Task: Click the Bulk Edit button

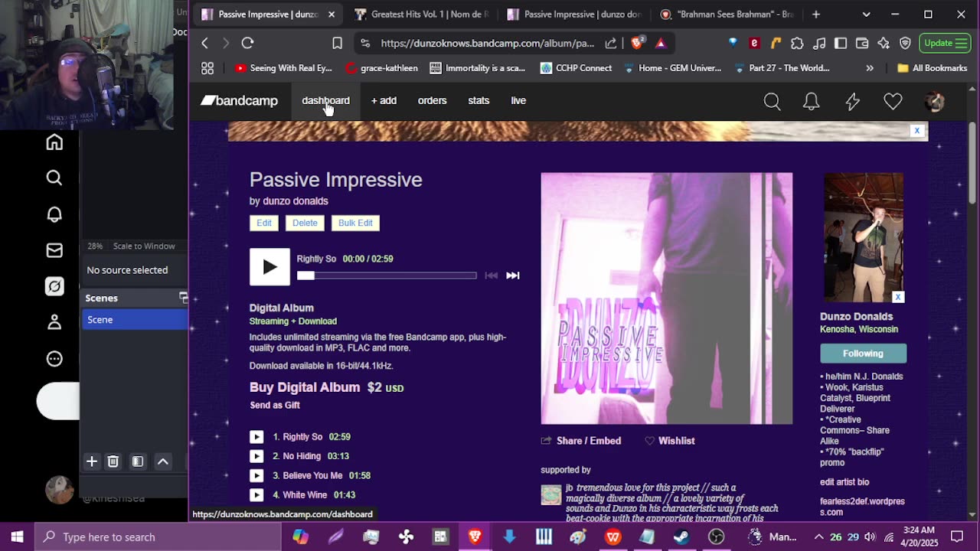Action: coord(355,223)
